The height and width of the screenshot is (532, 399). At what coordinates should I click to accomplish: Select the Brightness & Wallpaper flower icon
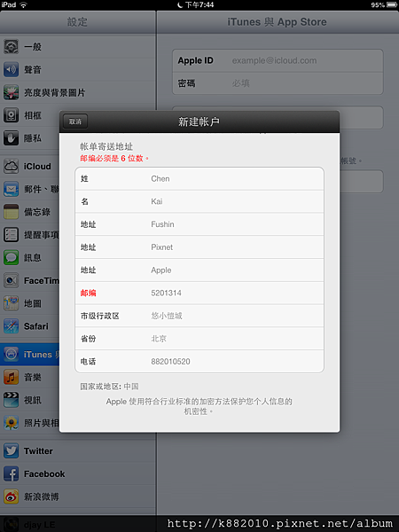pos(11,92)
